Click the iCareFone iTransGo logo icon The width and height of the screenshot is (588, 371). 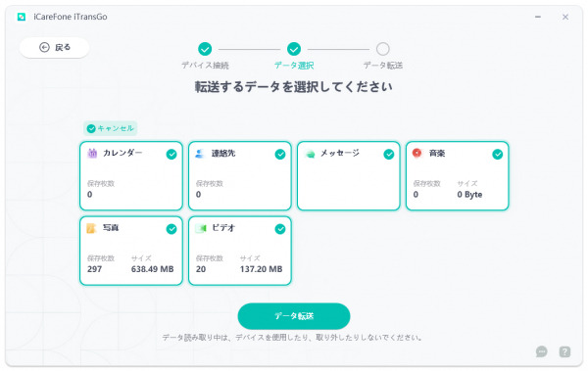point(22,17)
